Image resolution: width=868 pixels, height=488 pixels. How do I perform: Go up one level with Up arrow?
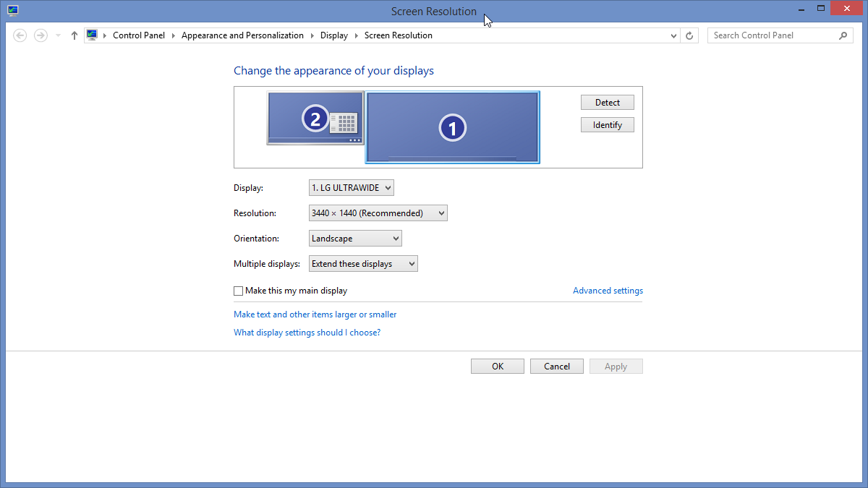pos(74,35)
